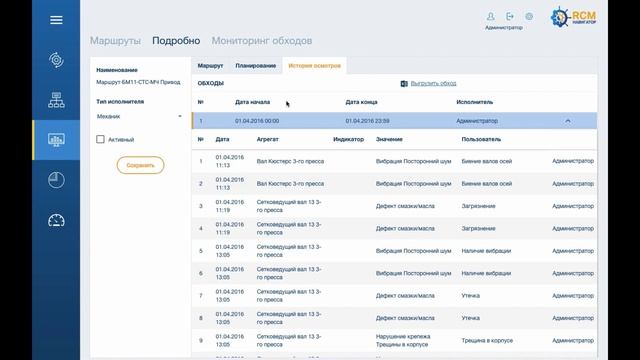Viewport: 640px width, 360px height.
Task: Click the Выгрузить обход link
Action: click(x=433, y=83)
